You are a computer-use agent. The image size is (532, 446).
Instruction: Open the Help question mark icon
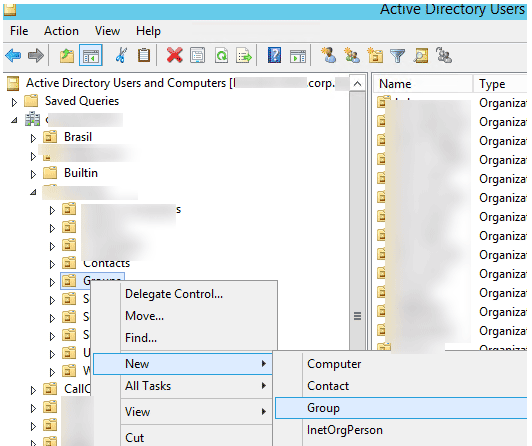tap(274, 55)
